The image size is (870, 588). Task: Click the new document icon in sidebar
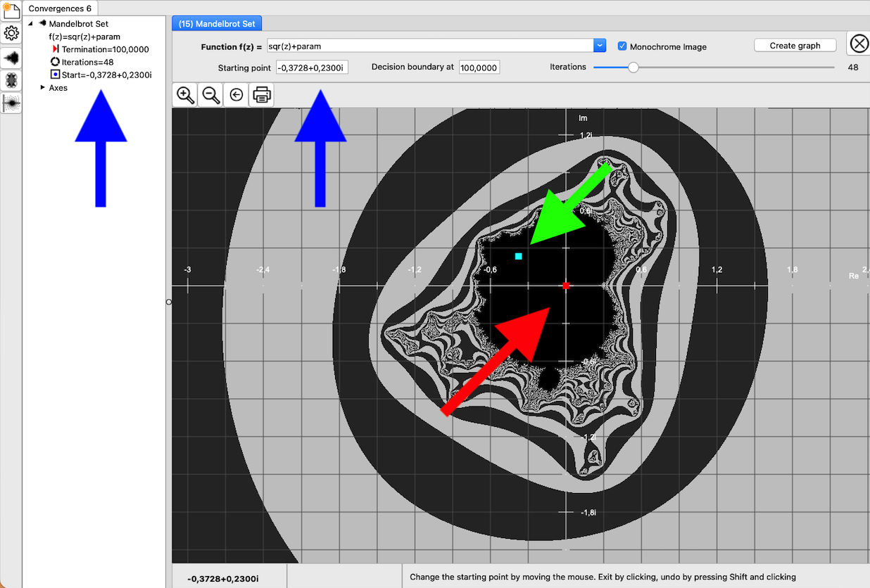coord(11,11)
